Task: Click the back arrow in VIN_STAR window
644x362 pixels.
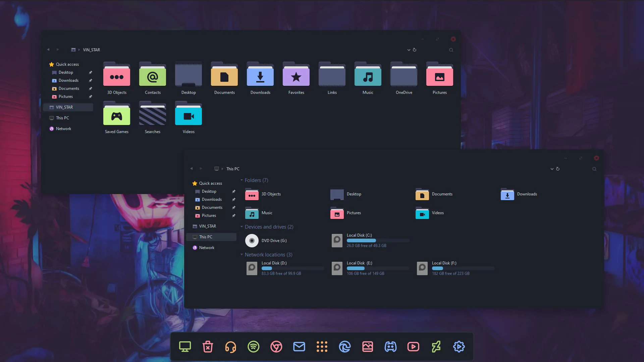Action: [x=48, y=50]
